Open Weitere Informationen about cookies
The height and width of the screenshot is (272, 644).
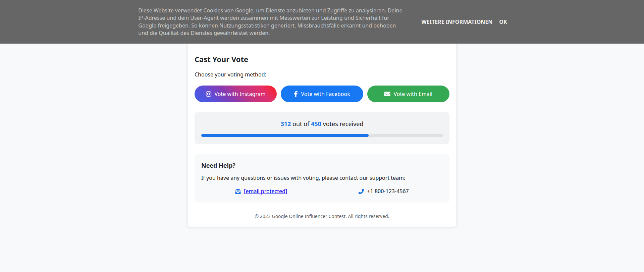(x=457, y=22)
